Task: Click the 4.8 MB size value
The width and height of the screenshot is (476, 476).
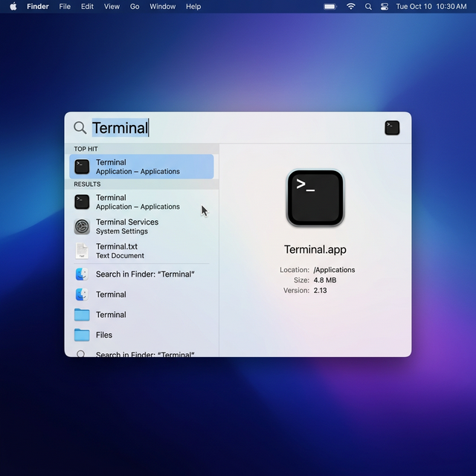Action: (325, 280)
